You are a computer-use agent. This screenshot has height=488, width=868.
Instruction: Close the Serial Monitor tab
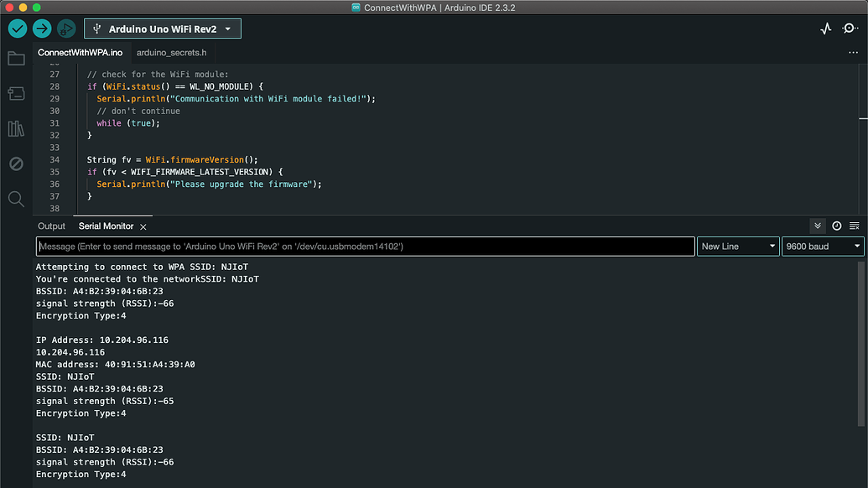[x=143, y=226]
